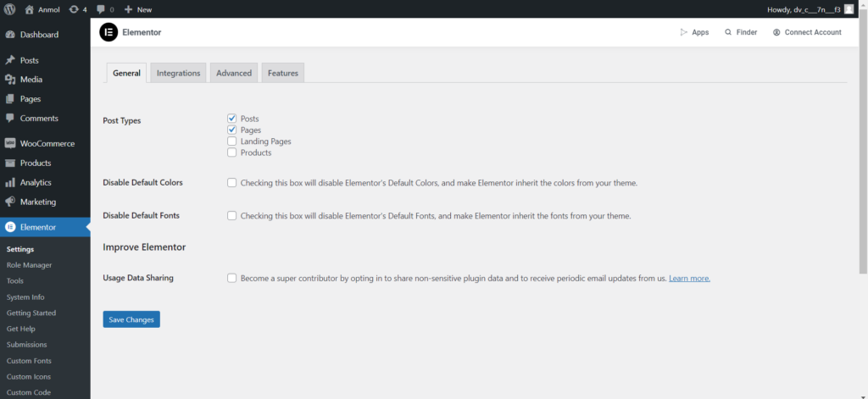Click the Analytics bar-chart icon
This screenshot has height=399, width=868.
click(10, 183)
